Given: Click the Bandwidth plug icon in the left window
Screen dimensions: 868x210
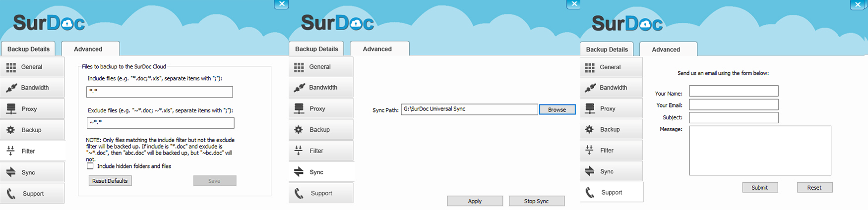Looking at the screenshot, I should (11, 88).
